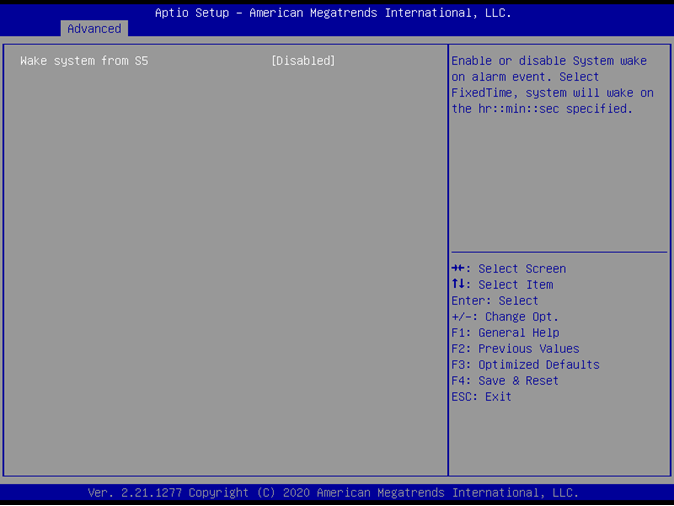Click the 'Enable or disable System wake' help line
Image resolution: width=674 pixels, height=506 pixels.
549,61
